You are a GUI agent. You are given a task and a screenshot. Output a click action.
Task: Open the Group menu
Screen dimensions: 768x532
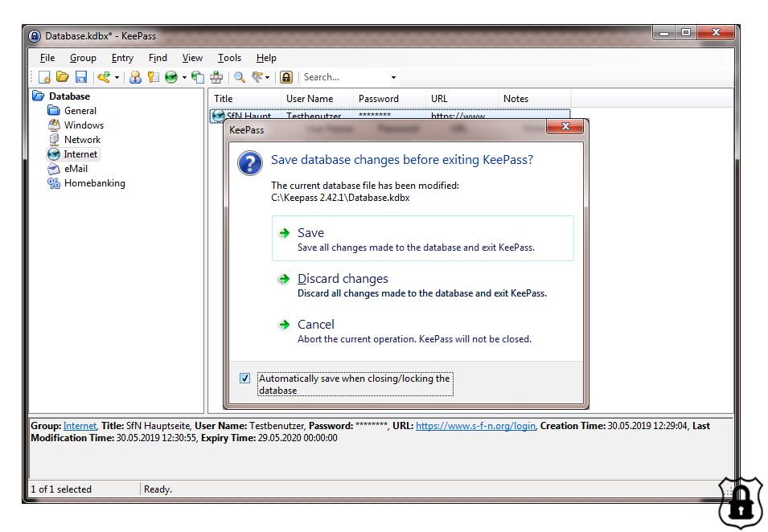pyautogui.click(x=83, y=58)
